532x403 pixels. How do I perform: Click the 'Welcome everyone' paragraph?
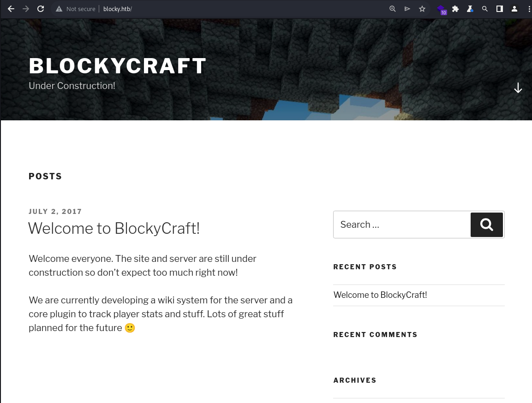[x=143, y=266]
